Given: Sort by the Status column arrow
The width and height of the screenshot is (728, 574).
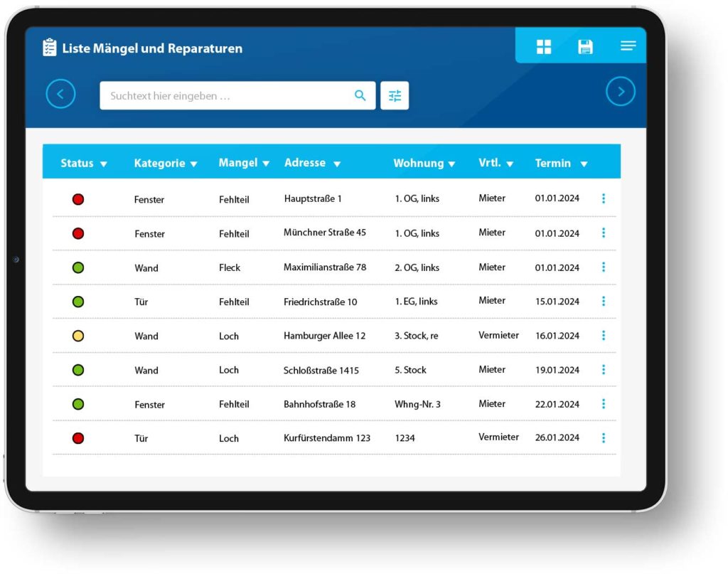Looking at the screenshot, I should tap(104, 164).
